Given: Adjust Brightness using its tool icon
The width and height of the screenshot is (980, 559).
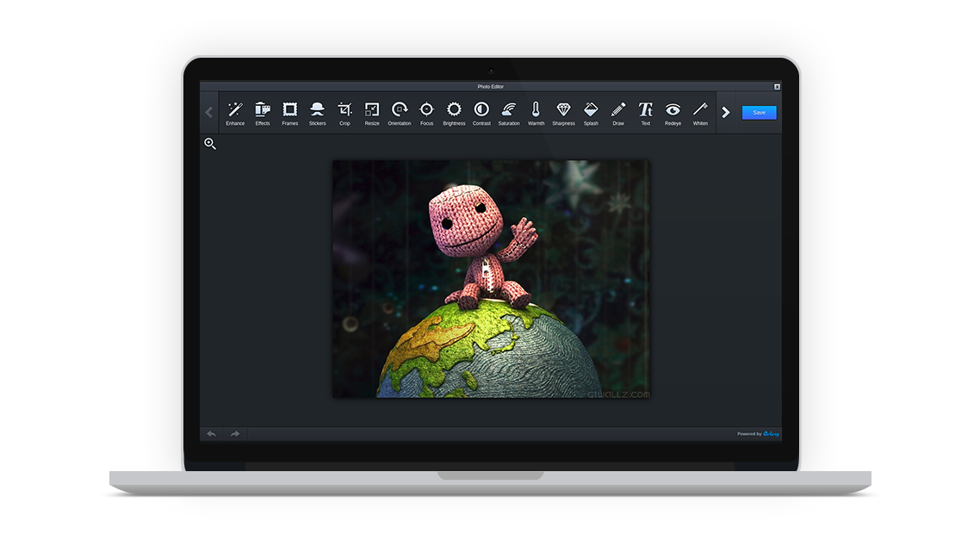Looking at the screenshot, I should (x=454, y=110).
